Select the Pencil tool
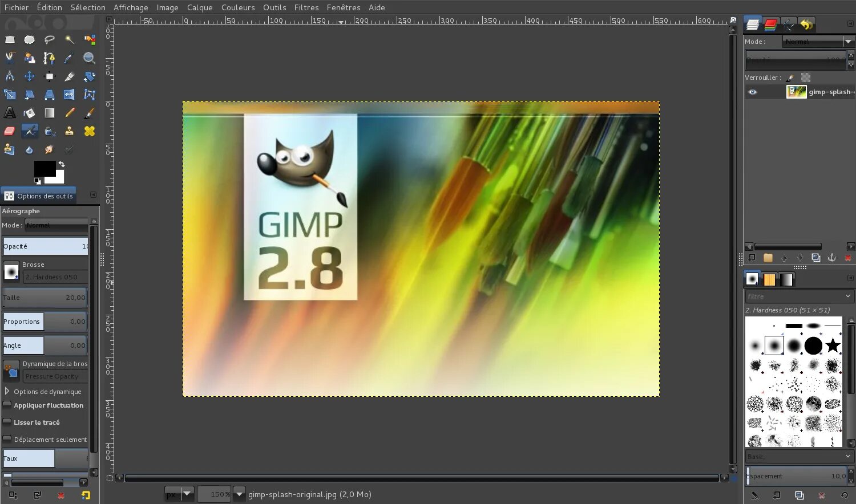This screenshot has height=504, width=856. tap(70, 113)
